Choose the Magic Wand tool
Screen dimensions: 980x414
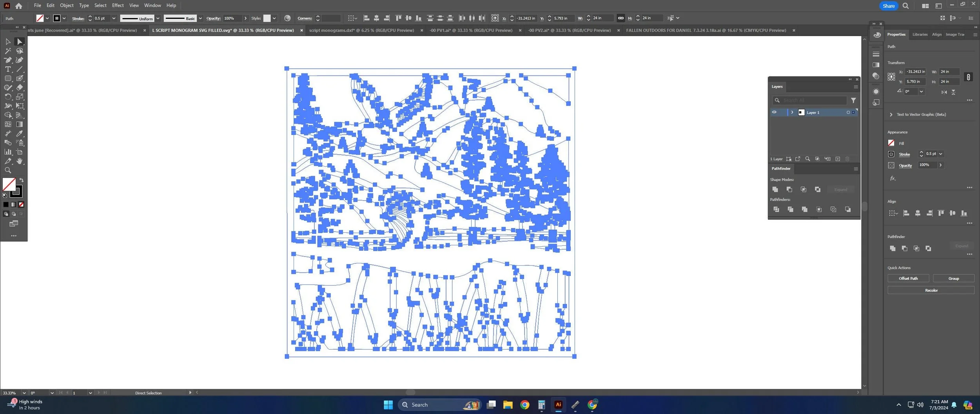click(8, 51)
